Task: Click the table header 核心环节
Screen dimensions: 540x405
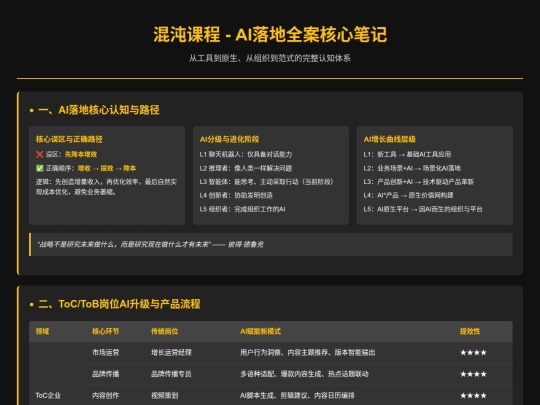Action: pos(105,331)
